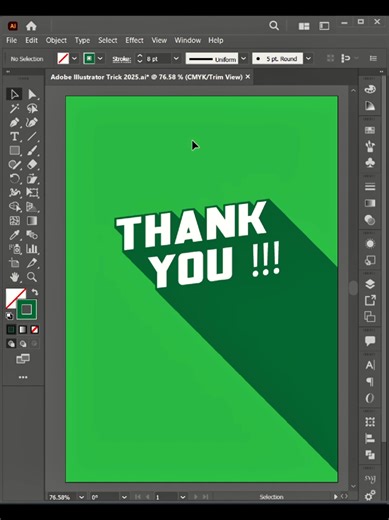
Task: Select the Curvature tool
Action: pos(32,123)
